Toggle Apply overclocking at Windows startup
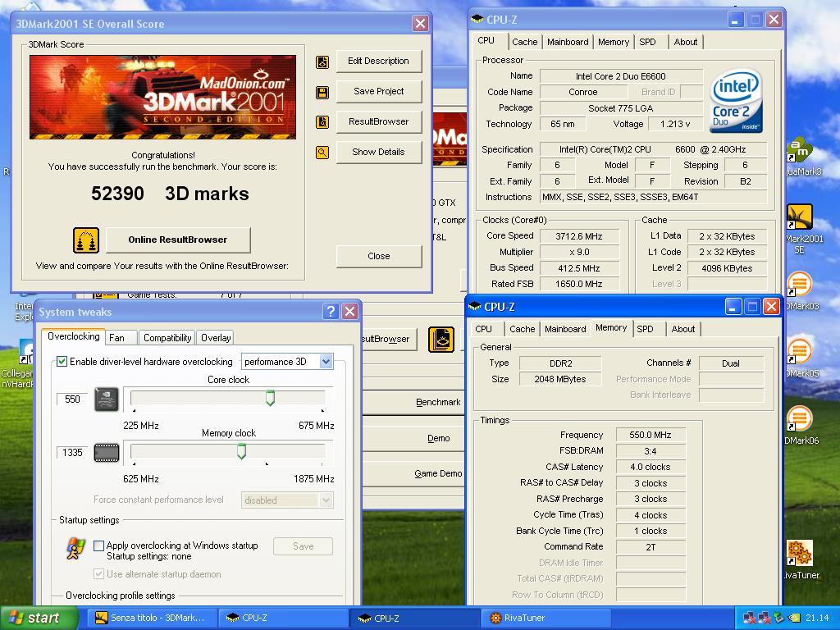 [98, 546]
